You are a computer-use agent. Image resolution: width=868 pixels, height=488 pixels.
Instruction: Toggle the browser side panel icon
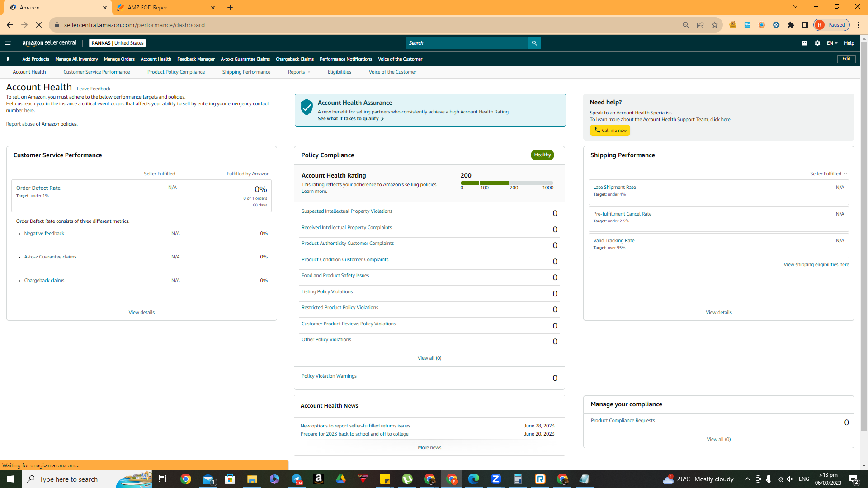(805, 25)
